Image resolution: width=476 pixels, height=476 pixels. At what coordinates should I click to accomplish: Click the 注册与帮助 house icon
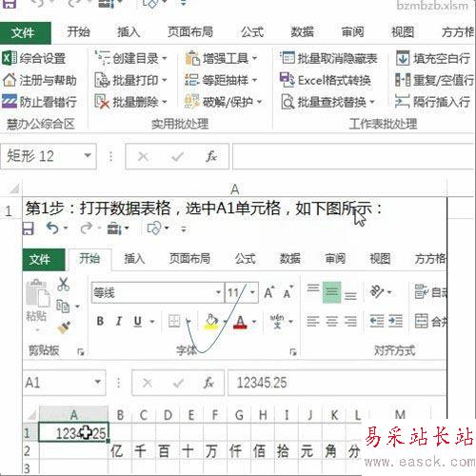[10, 80]
